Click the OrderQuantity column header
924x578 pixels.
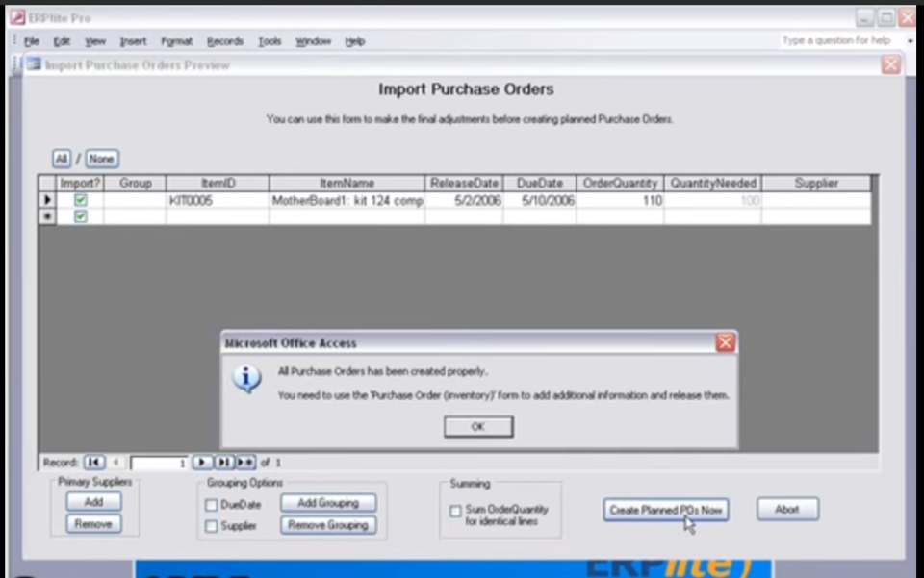point(620,184)
